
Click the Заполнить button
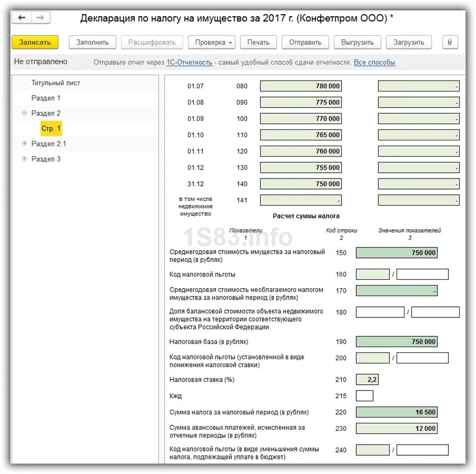[92, 42]
